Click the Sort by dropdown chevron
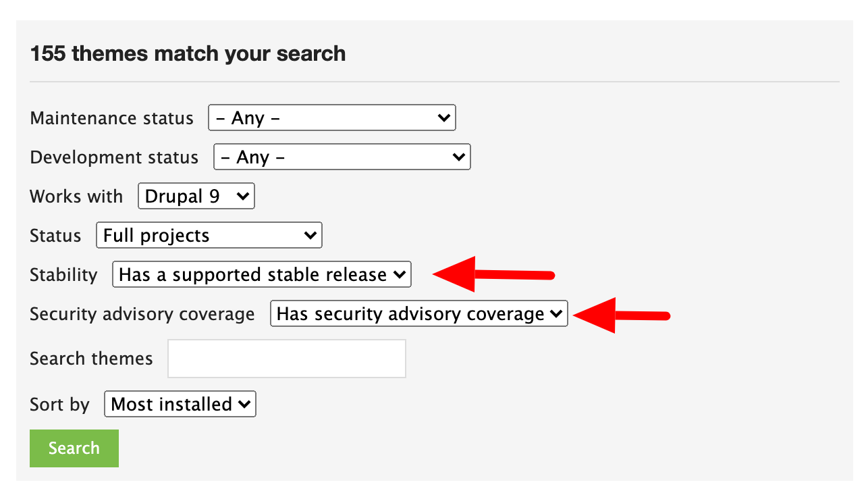 click(244, 404)
